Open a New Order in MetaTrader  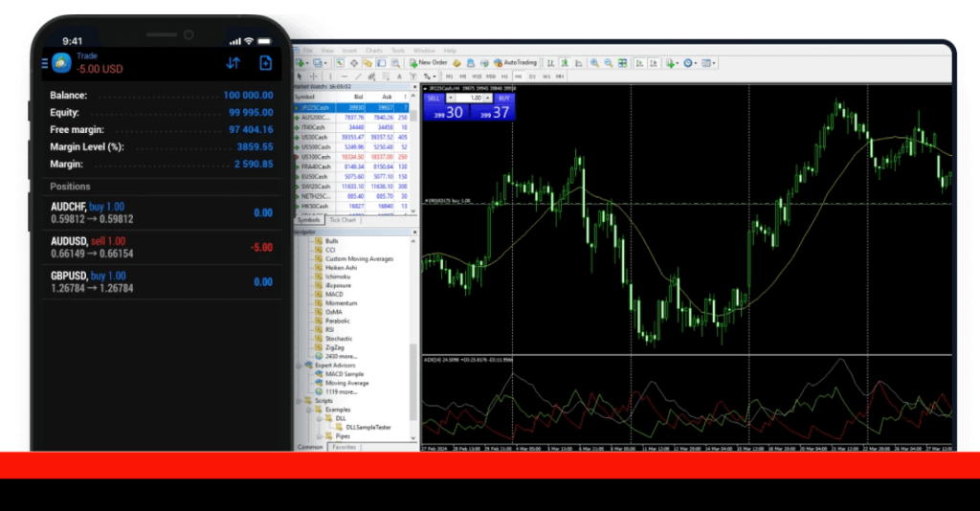point(430,63)
